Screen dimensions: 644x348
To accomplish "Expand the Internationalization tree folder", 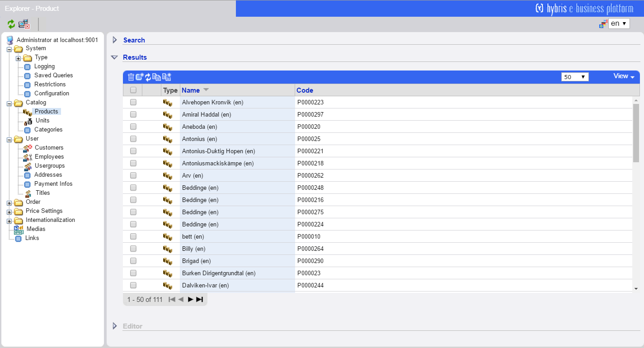I will [9, 221].
